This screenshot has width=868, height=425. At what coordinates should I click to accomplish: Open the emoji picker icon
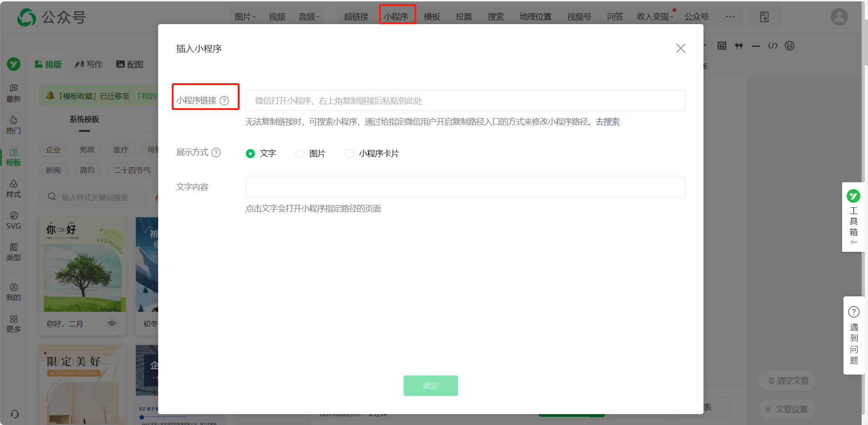[x=789, y=45]
